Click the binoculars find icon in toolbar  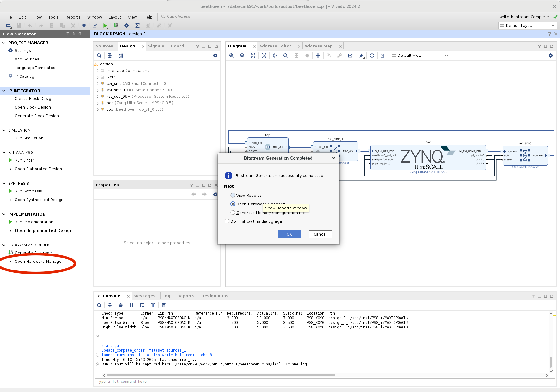tap(84, 26)
